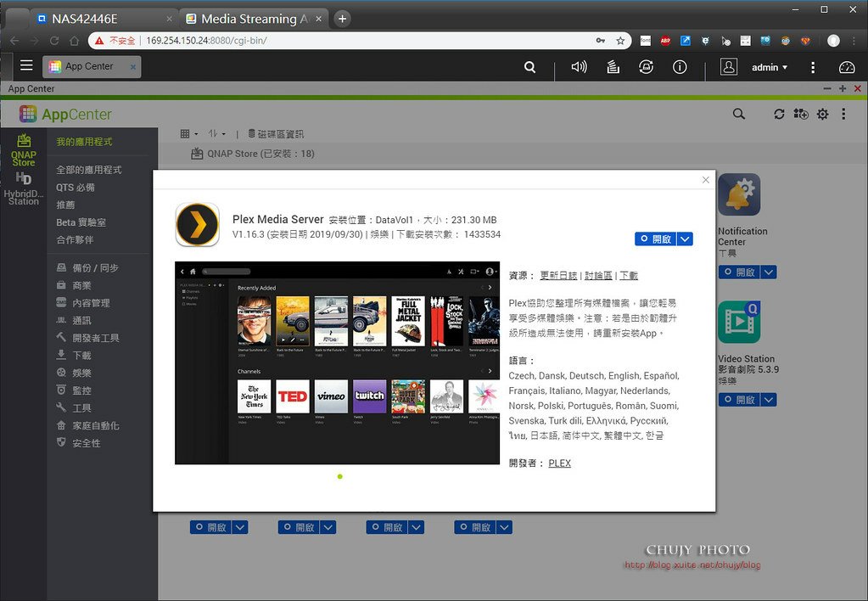
Task: Open the 討論區 forum link
Action: coord(598,275)
